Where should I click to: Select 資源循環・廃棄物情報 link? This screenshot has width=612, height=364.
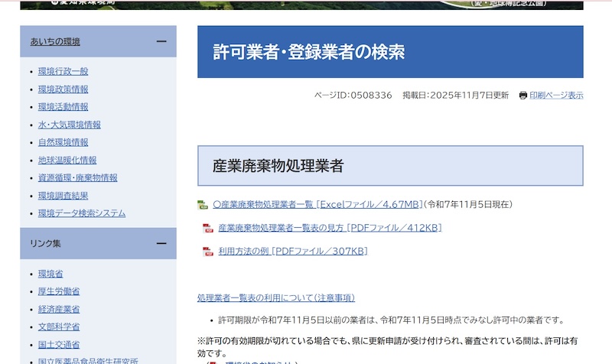tap(78, 178)
